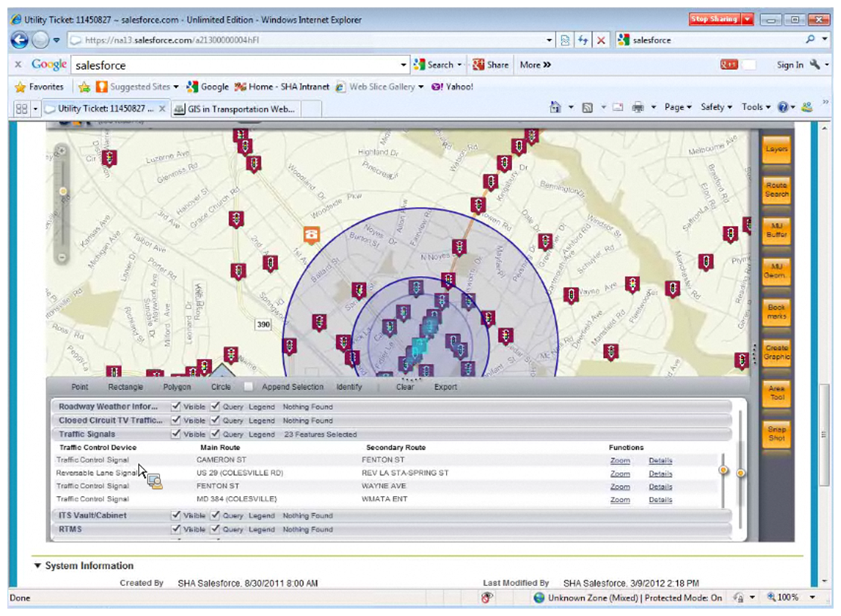Open the Stop Sharing dropdown arrow
The height and width of the screenshot is (616, 841).
pos(747,19)
